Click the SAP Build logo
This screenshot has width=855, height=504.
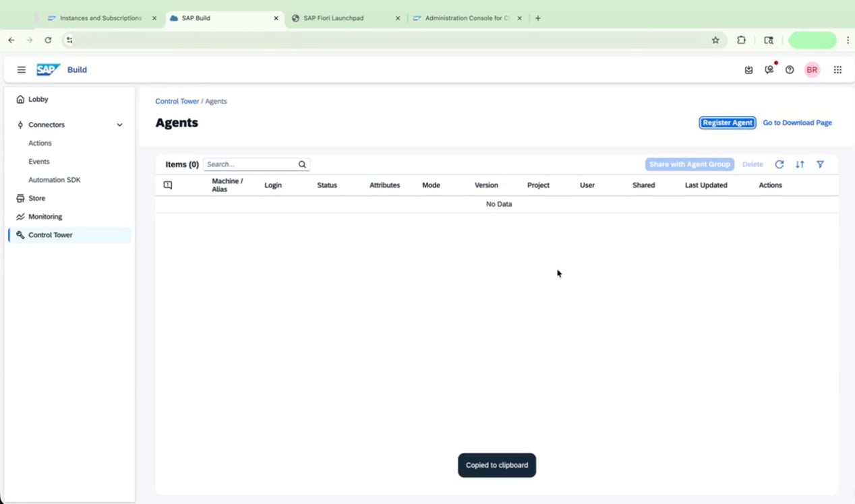click(x=49, y=69)
